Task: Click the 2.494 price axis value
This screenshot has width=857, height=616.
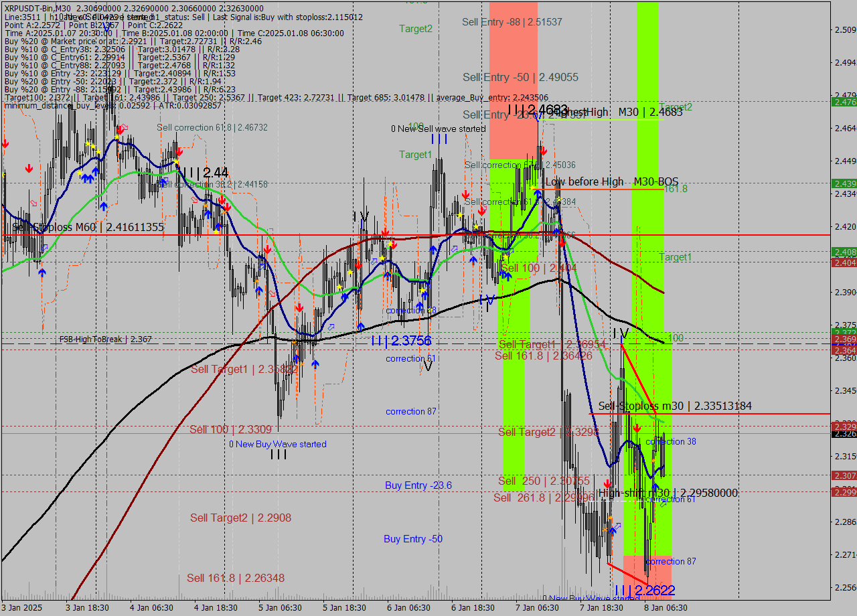Action: pos(844,62)
